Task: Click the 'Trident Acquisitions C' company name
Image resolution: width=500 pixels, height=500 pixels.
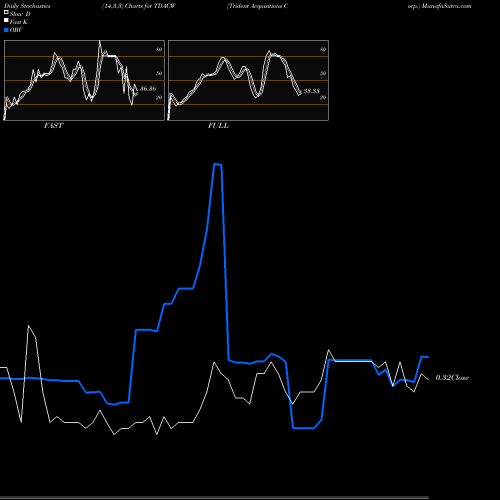Action: tap(257, 6)
